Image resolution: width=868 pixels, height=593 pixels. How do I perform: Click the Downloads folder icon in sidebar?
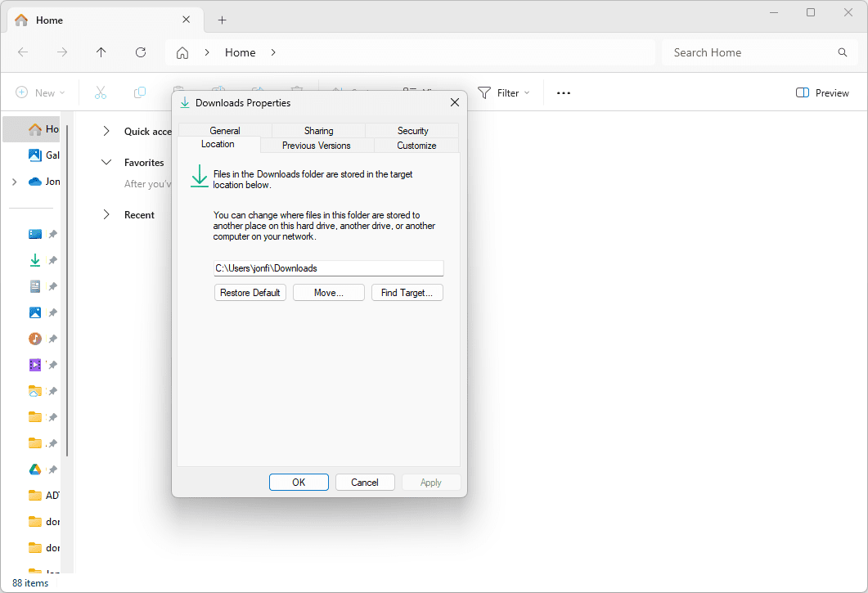coord(35,260)
